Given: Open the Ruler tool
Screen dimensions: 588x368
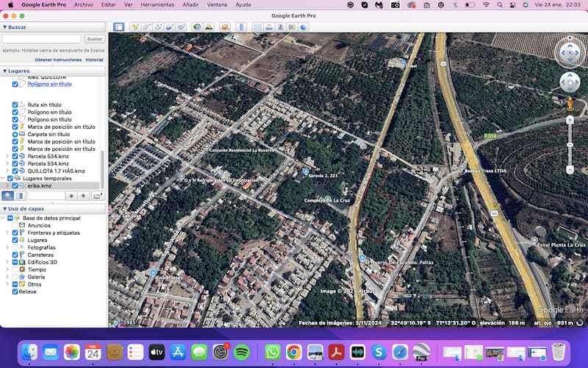Looking at the screenshot, I should pos(242,27).
